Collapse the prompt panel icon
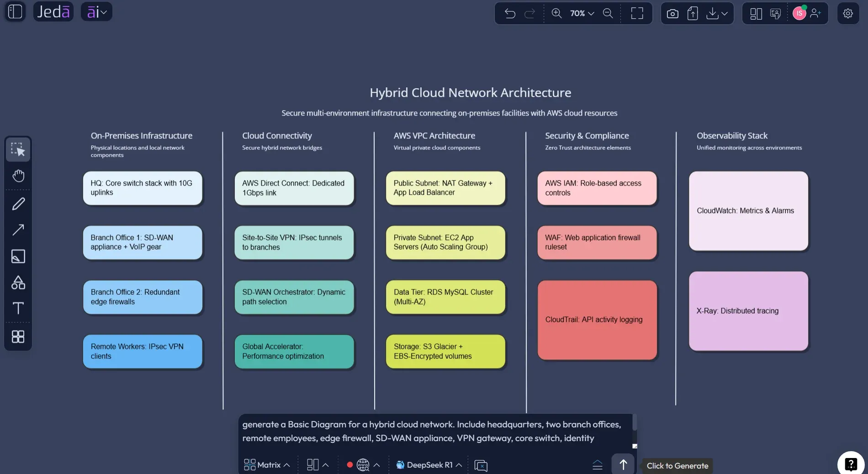This screenshot has height=474, width=868. (x=598, y=465)
